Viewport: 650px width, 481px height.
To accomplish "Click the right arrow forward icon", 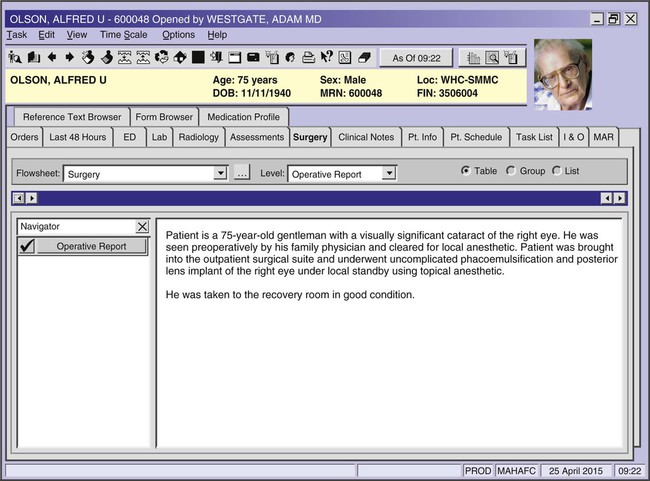I will pyautogui.click(x=69, y=57).
